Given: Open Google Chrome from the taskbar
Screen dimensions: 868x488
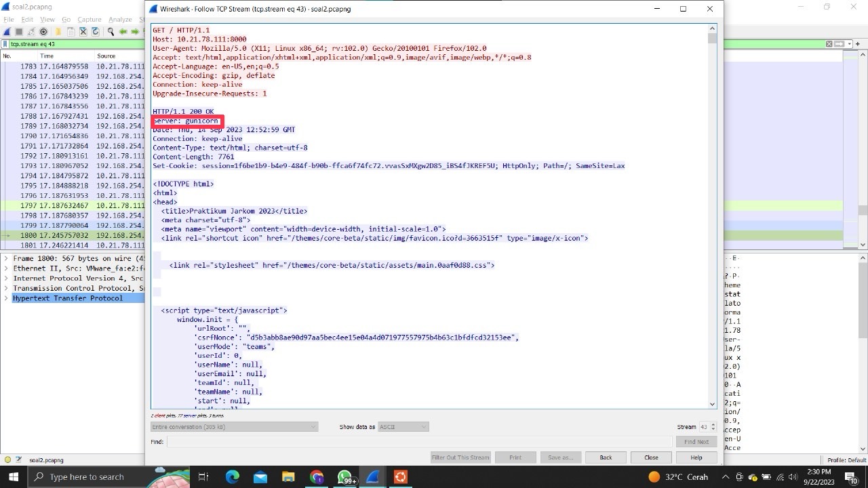Looking at the screenshot, I should coord(316,476).
